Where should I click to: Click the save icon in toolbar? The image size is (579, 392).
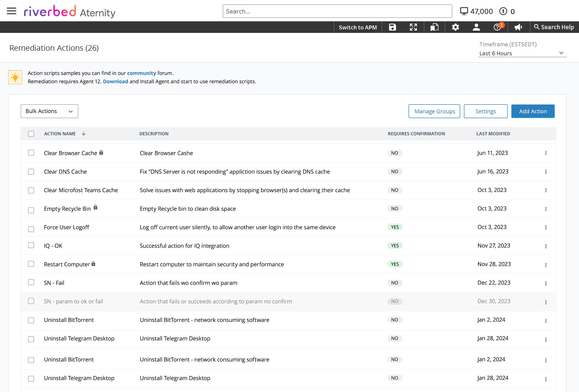tap(392, 27)
